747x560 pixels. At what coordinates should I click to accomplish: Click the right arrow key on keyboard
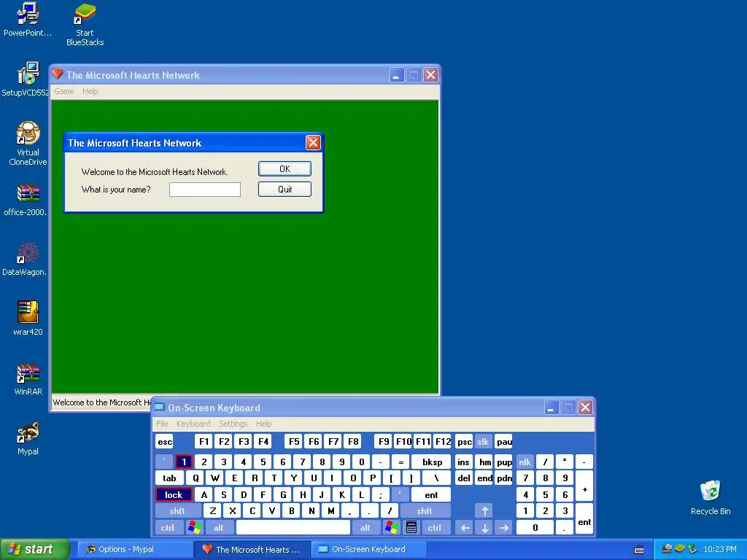tap(504, 528)
